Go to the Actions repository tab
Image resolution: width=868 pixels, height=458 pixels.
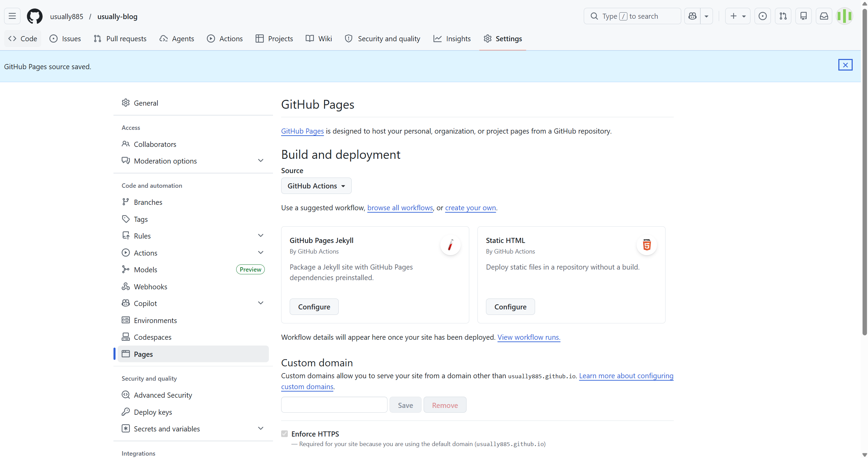[225, 39]
